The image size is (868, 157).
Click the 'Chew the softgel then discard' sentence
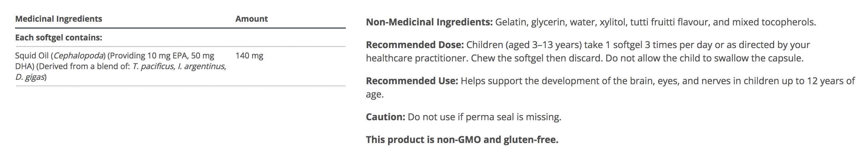536,58
